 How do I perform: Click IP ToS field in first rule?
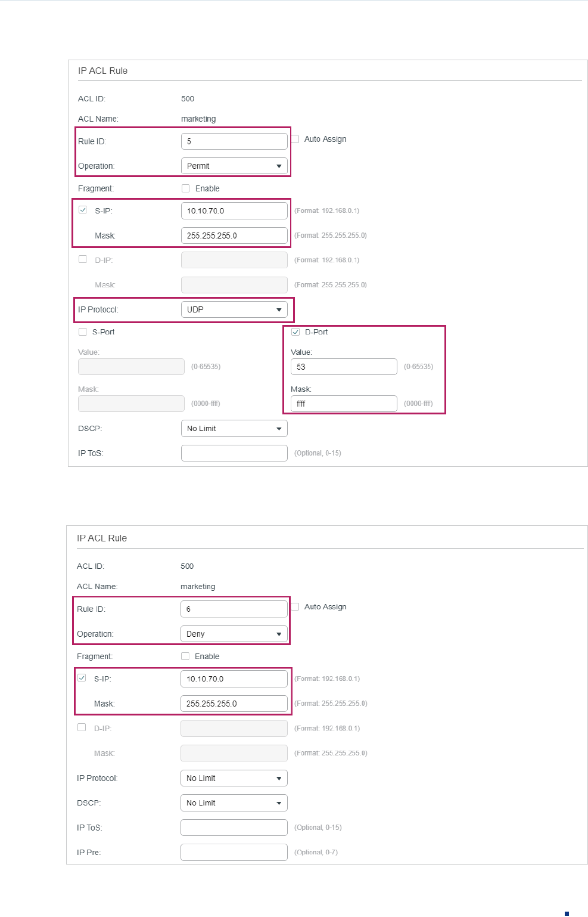pyautogui.click(x=234, y=453)
